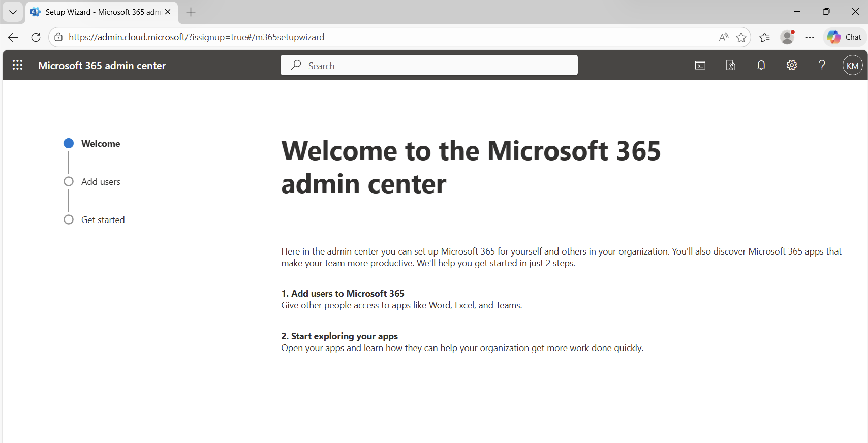Open the KM account menu
The image size is (868, 443).
853,65
